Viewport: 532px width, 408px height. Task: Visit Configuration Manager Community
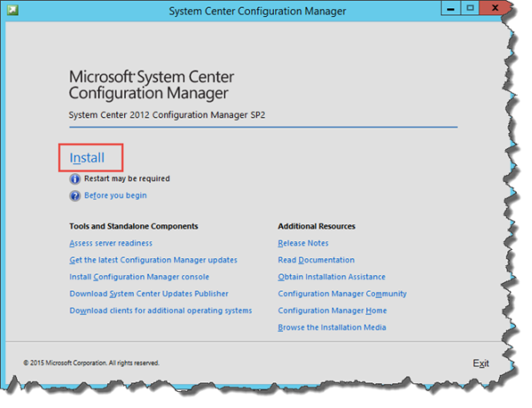coord(342,294)
